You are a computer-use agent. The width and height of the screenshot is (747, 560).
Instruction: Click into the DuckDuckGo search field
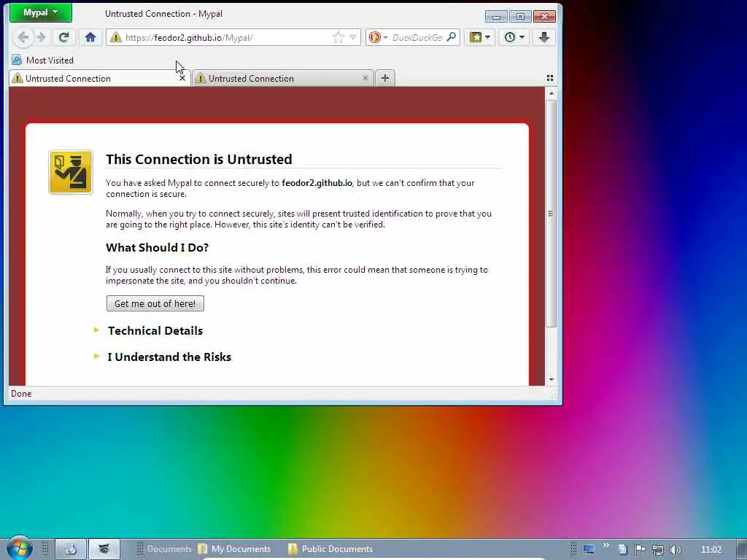pyautogui.click(x=418, y=38)
